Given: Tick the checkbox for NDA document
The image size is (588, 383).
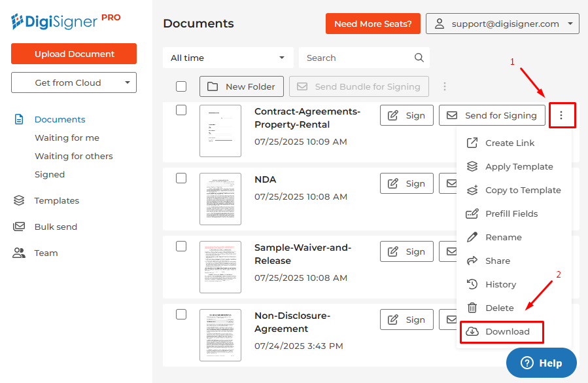Looking at the screenshot, I should [181, 178].
